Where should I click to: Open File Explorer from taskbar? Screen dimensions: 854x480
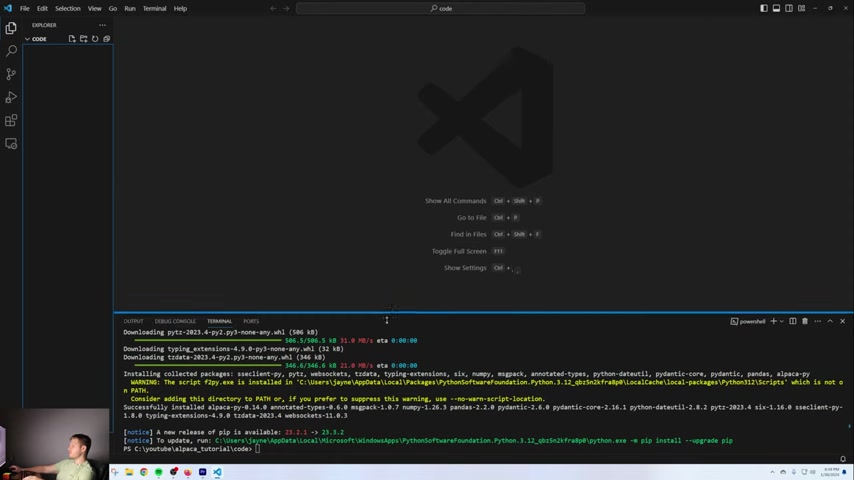[x=129, y=472]
